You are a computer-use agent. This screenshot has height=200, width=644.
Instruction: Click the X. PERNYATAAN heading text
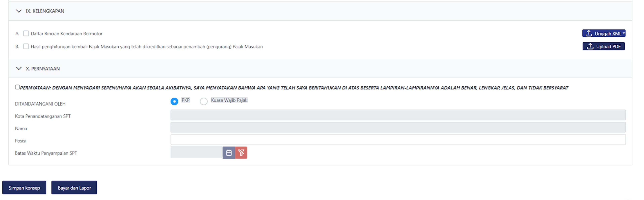click(43, 69)
